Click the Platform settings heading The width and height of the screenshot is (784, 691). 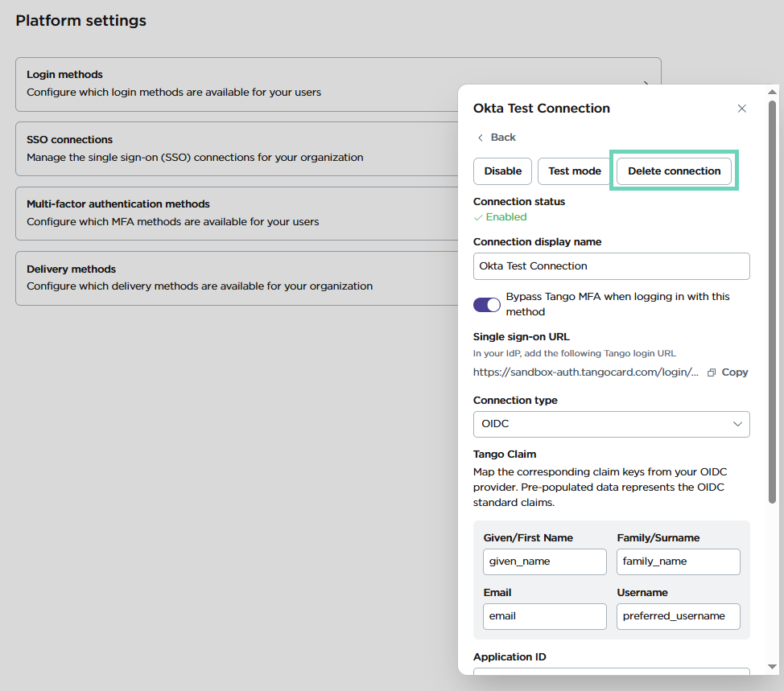pos(81,20)
